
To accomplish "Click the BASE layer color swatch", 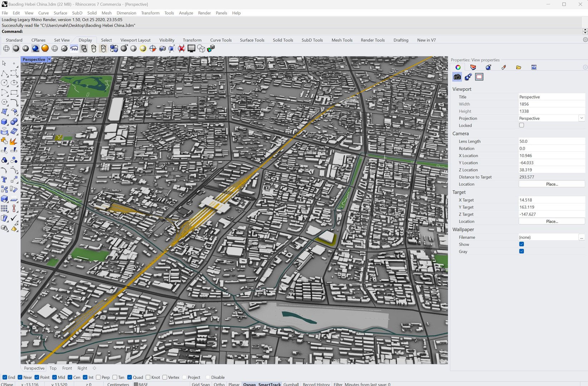I will pos(136,384).
